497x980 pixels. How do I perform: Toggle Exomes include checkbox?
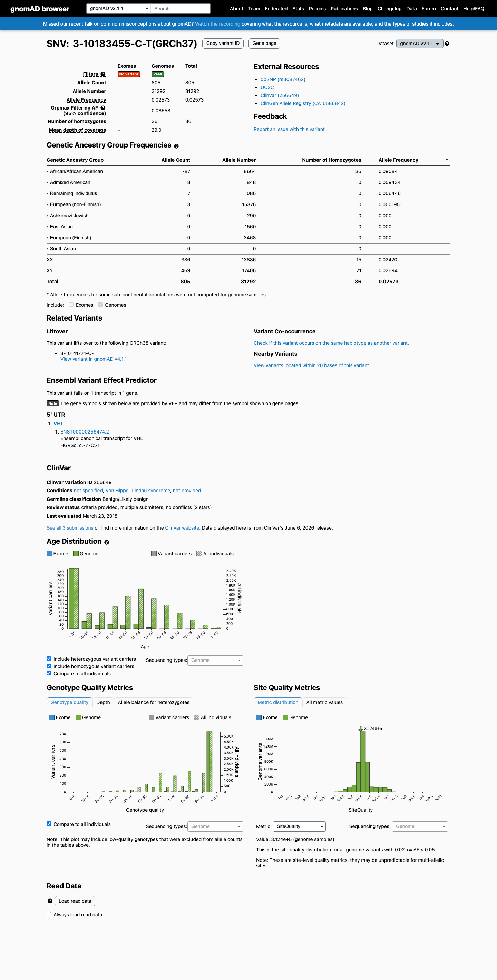tap(71, 305)
